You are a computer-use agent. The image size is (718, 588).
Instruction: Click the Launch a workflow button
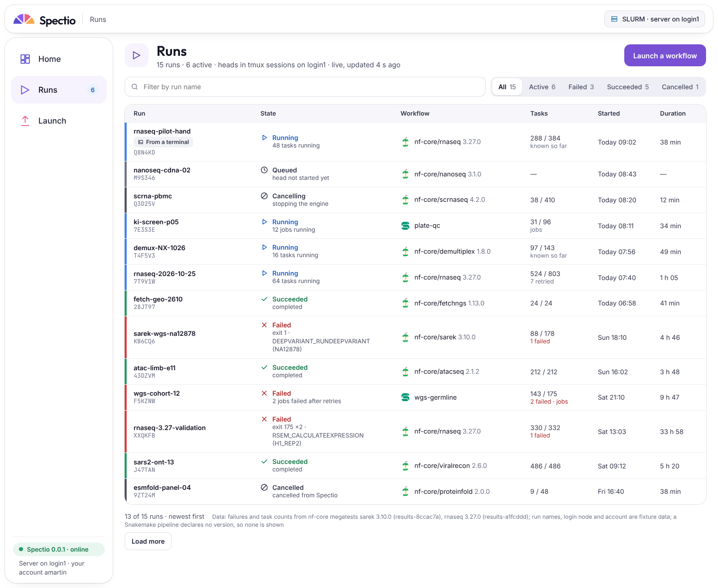point(665,55)
